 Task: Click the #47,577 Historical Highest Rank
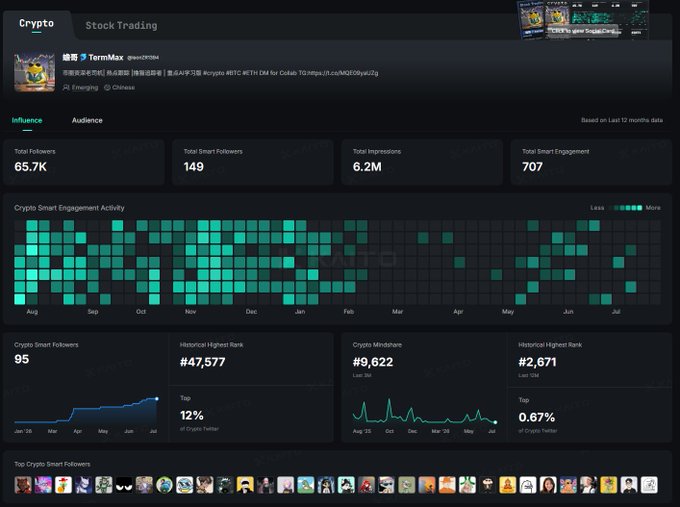[203, 362]
